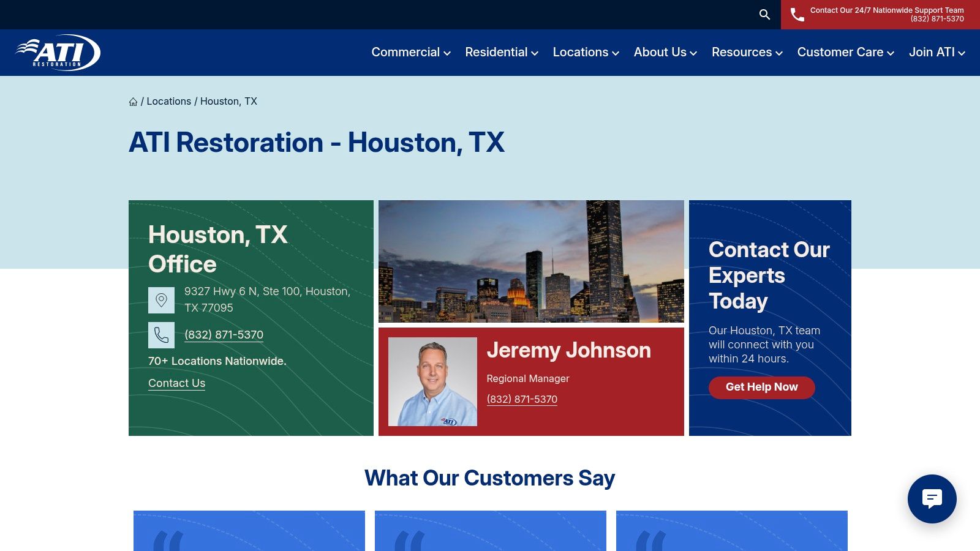Click the Locations breadcrumb link

169,102
